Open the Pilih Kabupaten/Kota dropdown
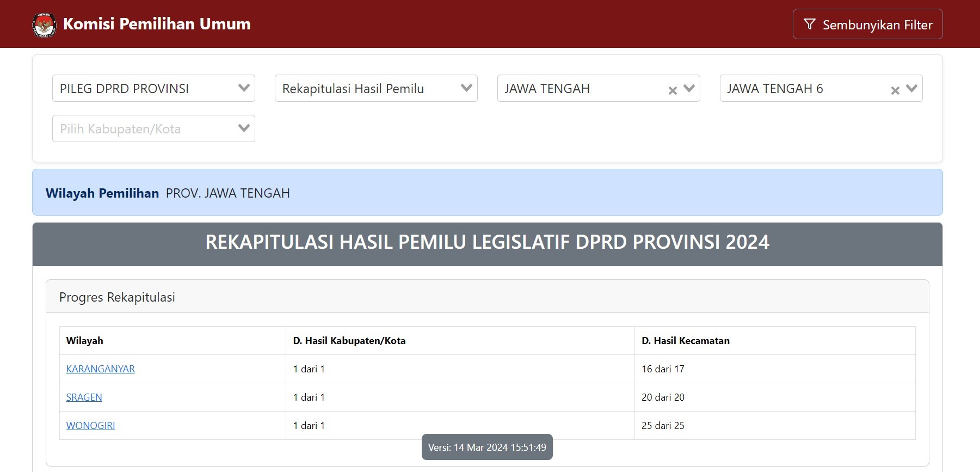Image resolution: width=980 pixels, height=472 pixels. tap(153, 128)
